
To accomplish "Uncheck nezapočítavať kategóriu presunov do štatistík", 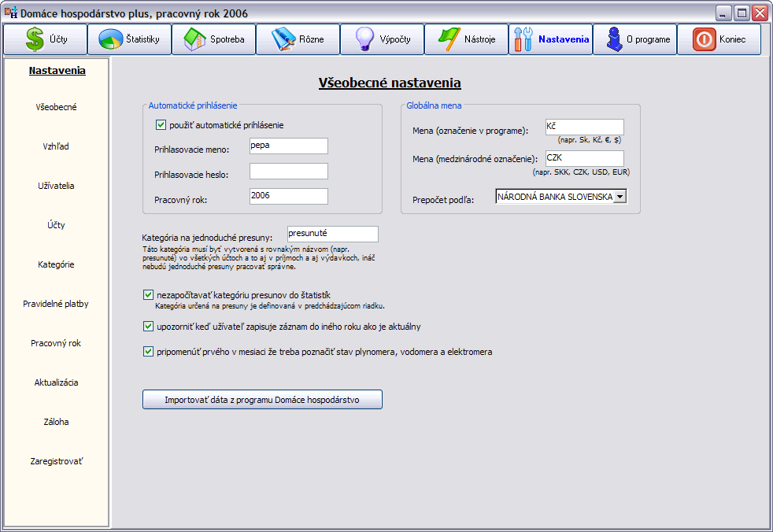I will click(x=148, y=295).
